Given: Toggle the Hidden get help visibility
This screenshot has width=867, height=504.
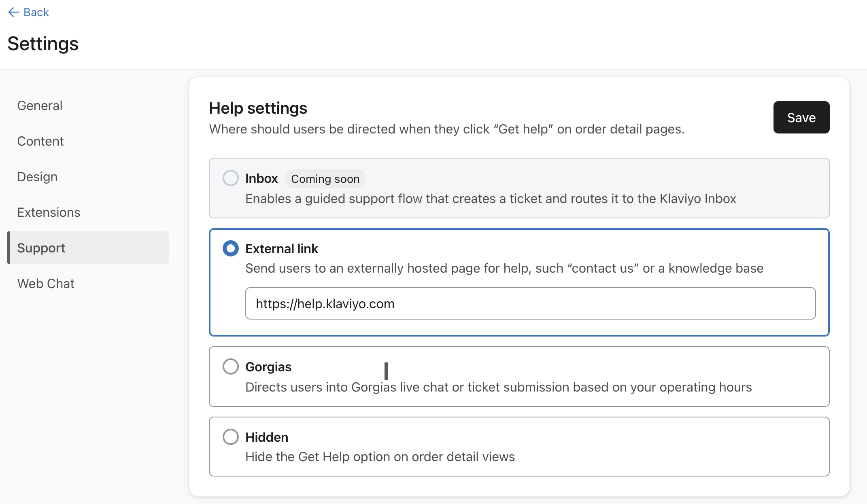Looking at the screenshot, I should (230, 437).
